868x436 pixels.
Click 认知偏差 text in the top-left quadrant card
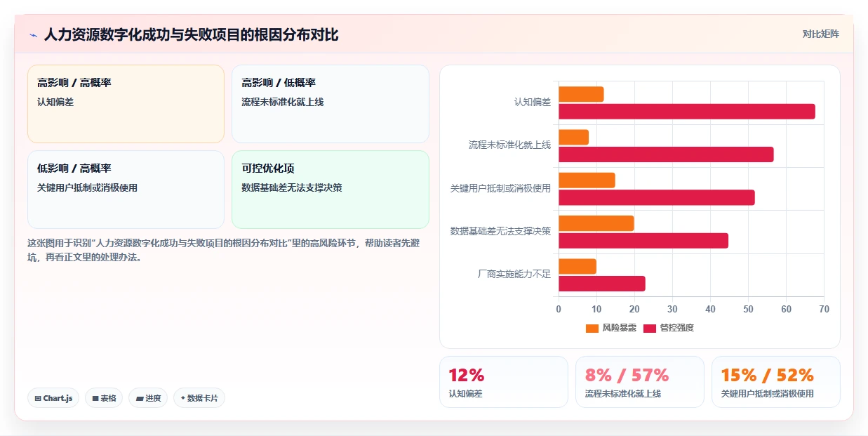coord(55,102)
